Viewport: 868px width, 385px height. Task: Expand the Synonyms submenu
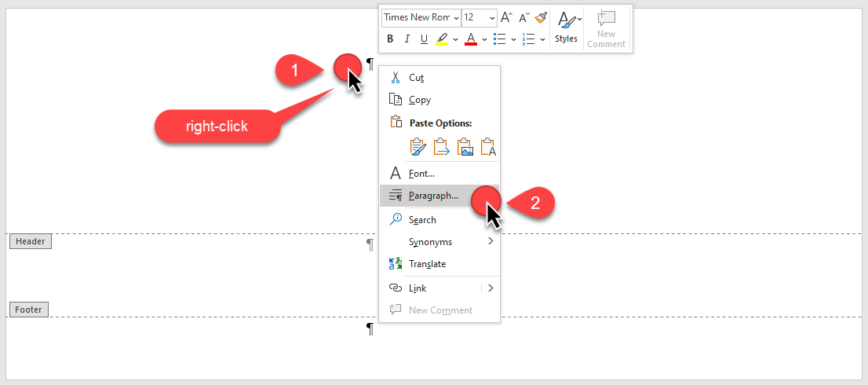(439, 242)
